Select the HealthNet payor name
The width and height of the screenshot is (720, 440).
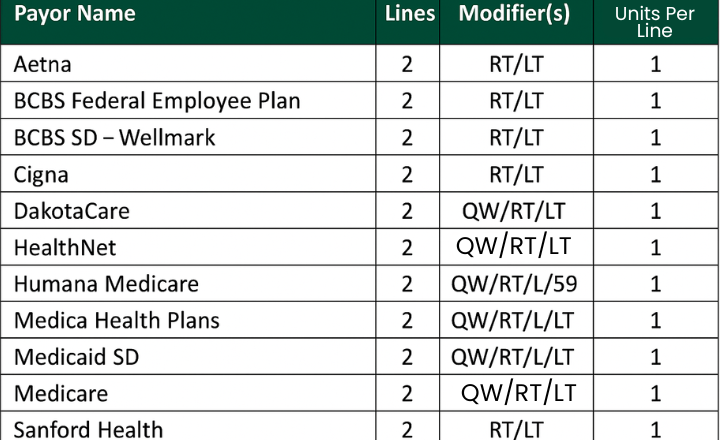point(65,247)
